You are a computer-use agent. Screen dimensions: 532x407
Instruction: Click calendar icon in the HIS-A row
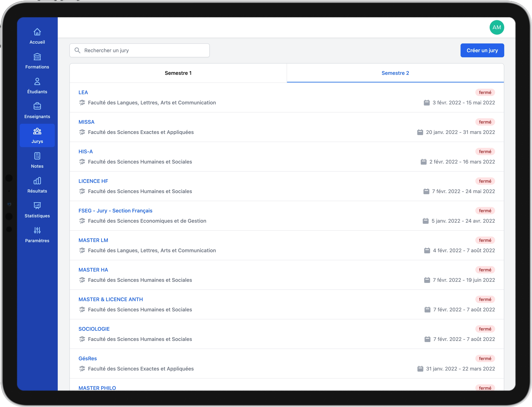423,162
